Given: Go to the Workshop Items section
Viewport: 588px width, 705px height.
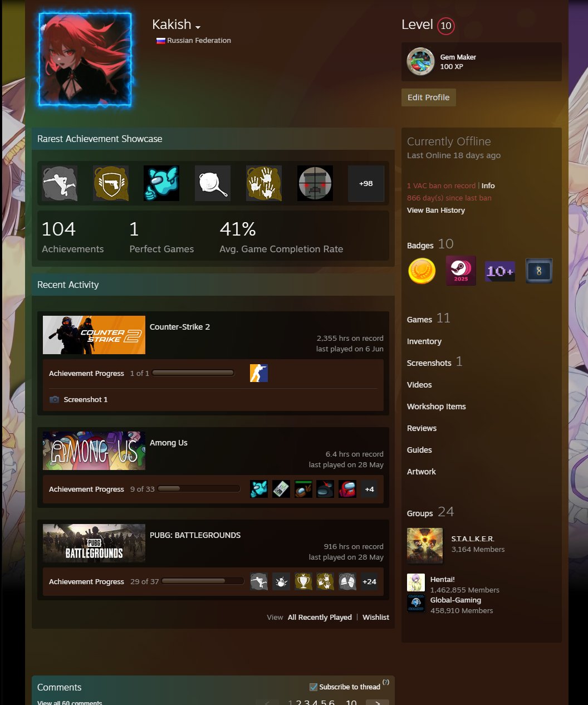Looking at the screenshot, I should (x=437, y=407).
